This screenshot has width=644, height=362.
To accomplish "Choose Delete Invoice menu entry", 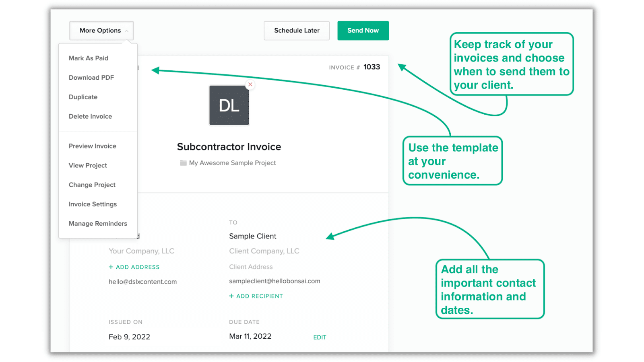I will 90,116.
